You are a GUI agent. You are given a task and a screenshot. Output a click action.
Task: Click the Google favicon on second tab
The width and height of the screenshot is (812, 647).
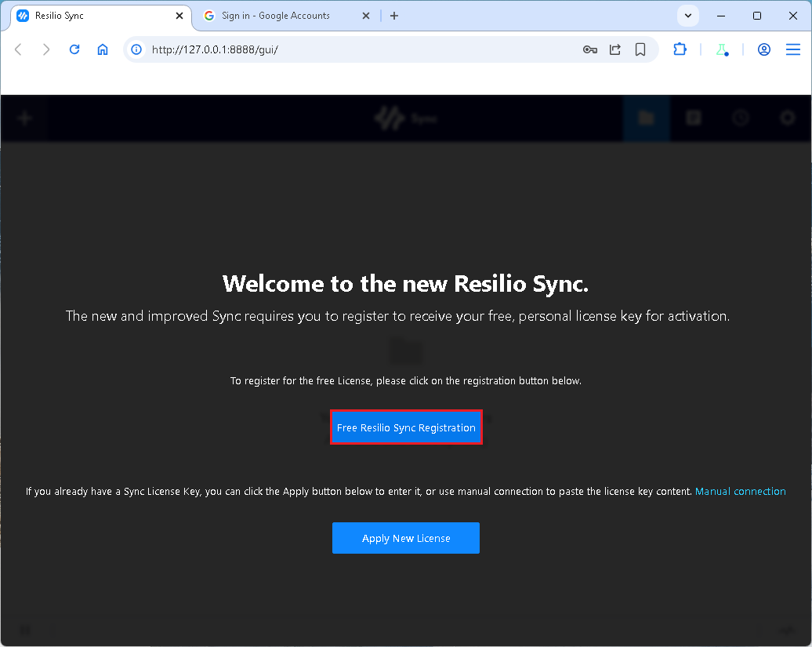click(x=209, y=16)
